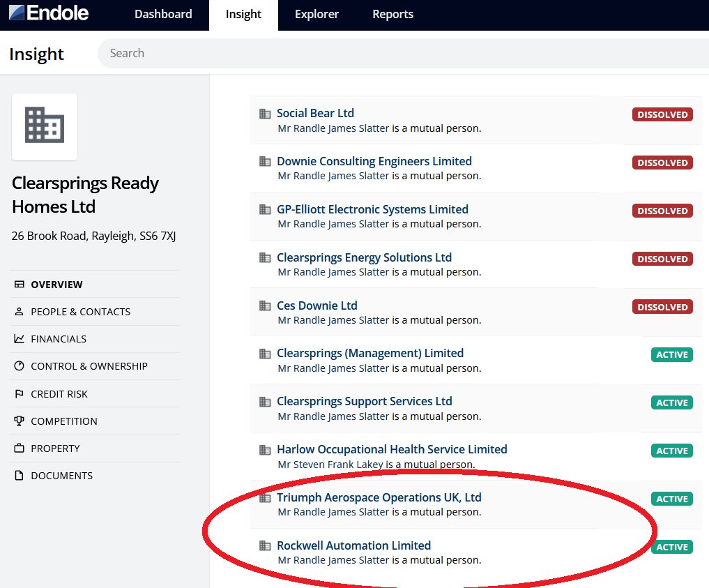The height and width of the screenshot is (588, 709).
Task: Open GP-Elliott Electronic Systems Limited link
Action: [x=372, y=209]
